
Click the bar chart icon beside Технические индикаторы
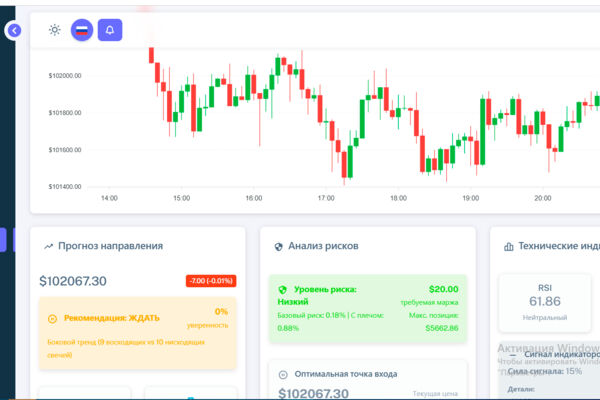click(x=509, y=247)
